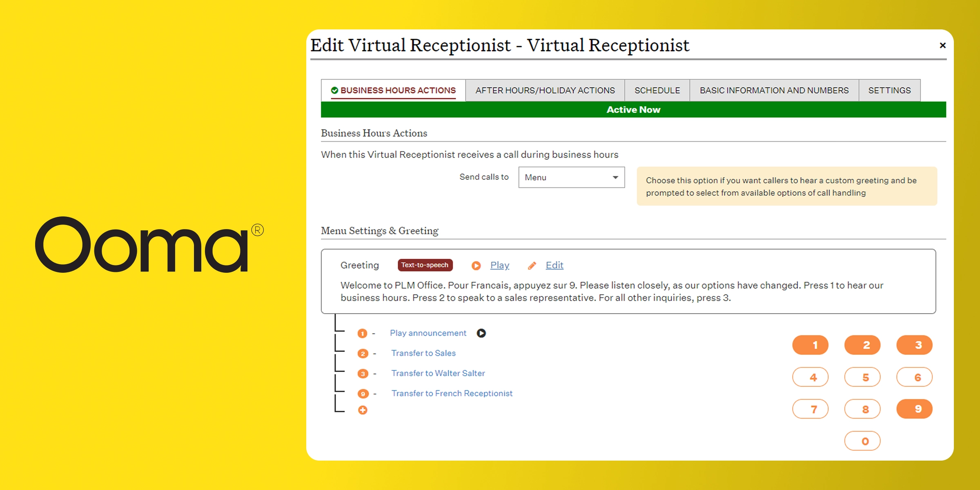Open Basic Information and Numbers tab

pyautogui.click(x=774, y=90)
